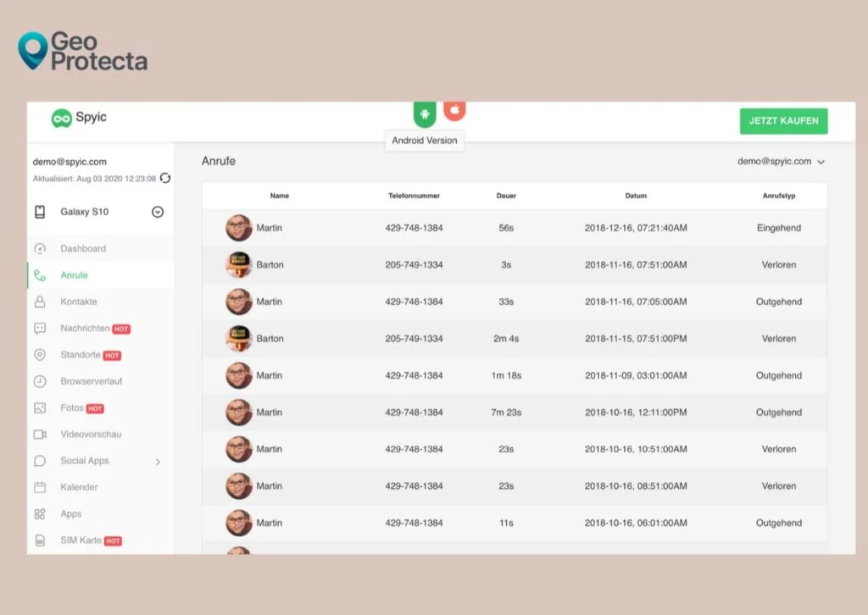Click Verloren in the 10:51:00AM row

click(779, 449)
